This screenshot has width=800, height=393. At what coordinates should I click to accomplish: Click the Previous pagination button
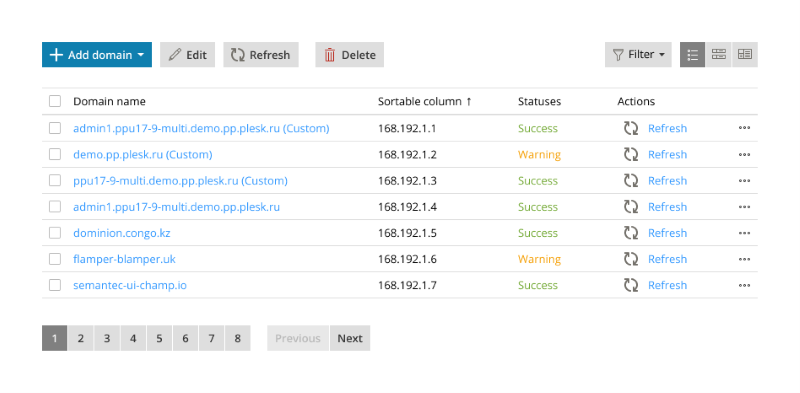click(298, 338)
